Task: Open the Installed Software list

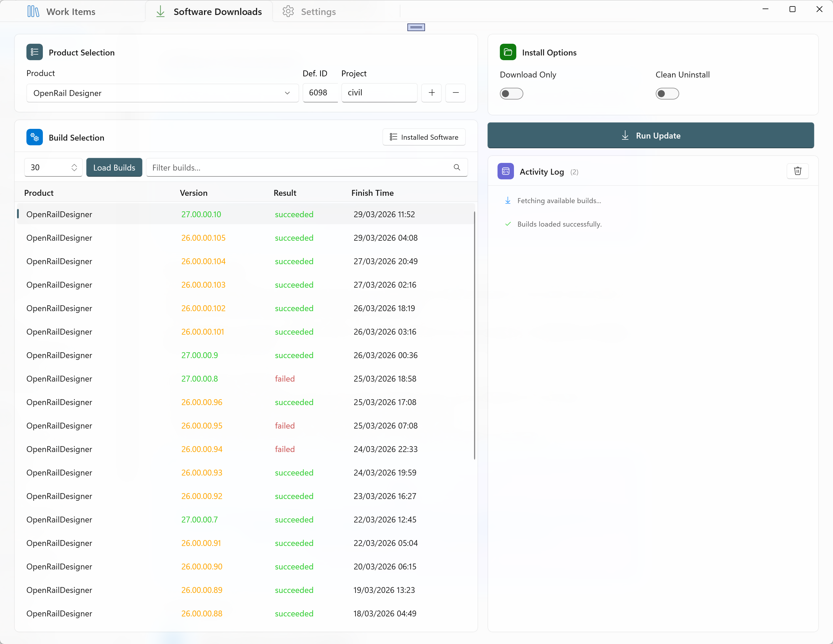Action: (424, 137)
